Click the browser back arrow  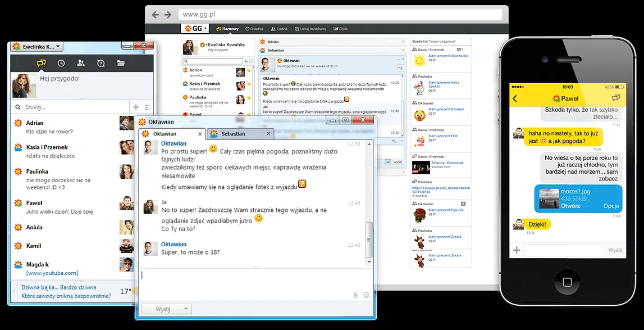tap(156, 15)
